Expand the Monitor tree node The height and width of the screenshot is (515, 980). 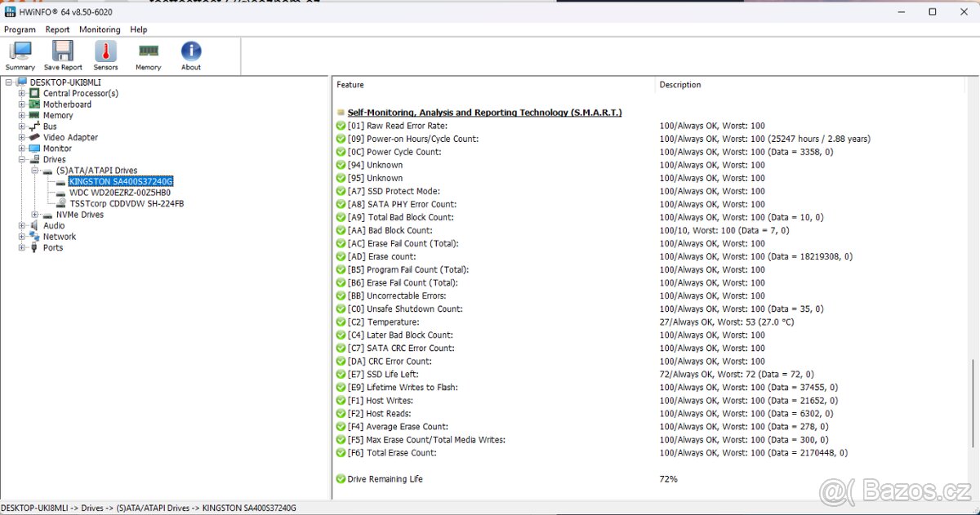point(22,149)
